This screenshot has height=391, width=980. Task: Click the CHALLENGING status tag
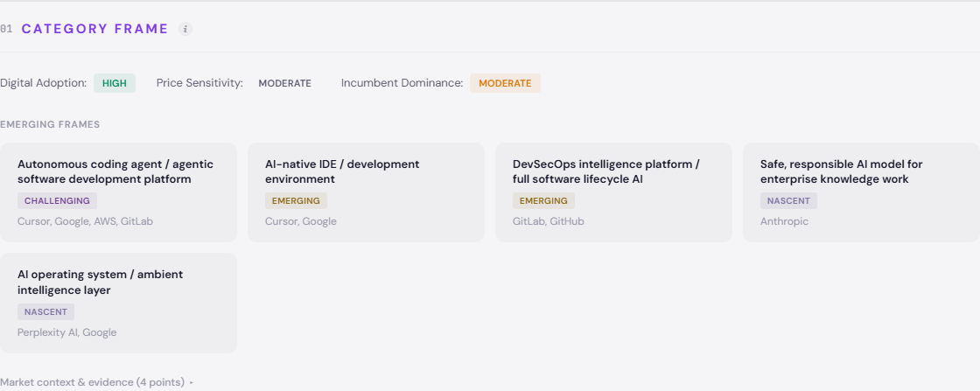pyautogui.click(x=57, y=201)
